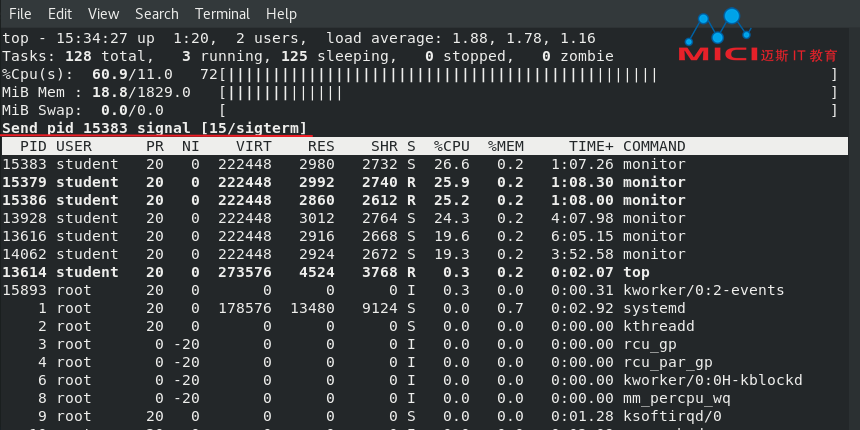Viewport: 860px width, 430px height.
Task: Click the 'Send pid 15383 signal' prompt line
Action: (155, 128)
